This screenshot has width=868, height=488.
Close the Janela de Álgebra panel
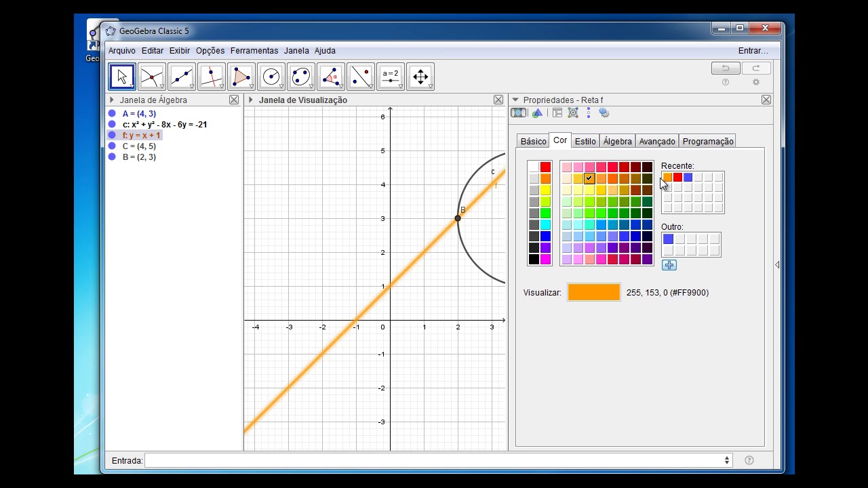coord(234,100)
